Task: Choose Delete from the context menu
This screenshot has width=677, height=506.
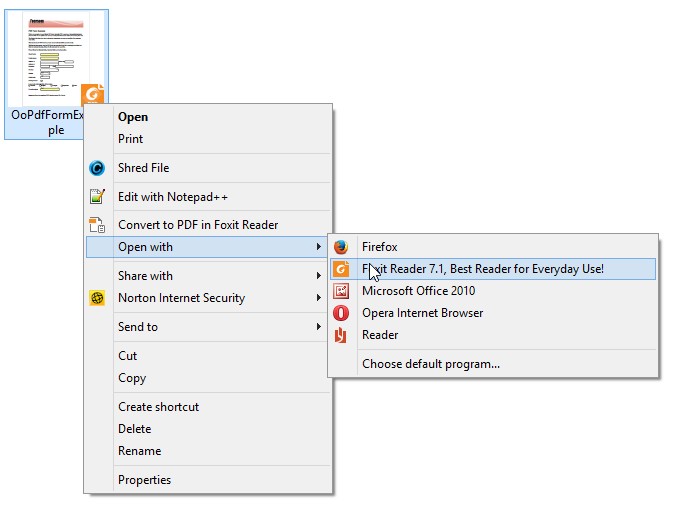Action: 209,429
